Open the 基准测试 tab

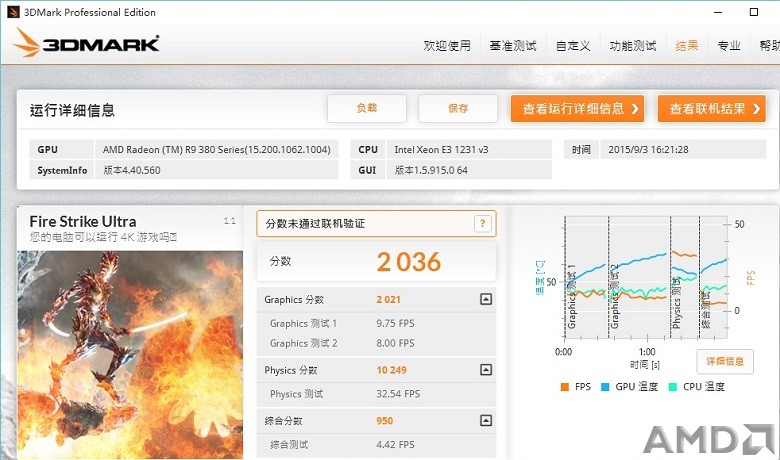(x=513, y=46)
